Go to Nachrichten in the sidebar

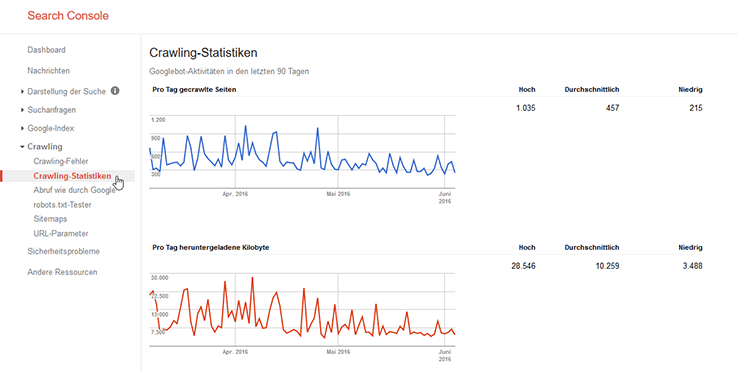click(48, 71)
